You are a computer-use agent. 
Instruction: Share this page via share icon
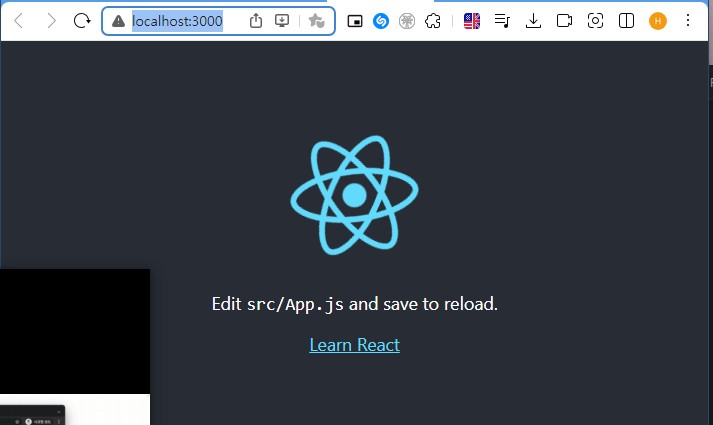[256, 20]
